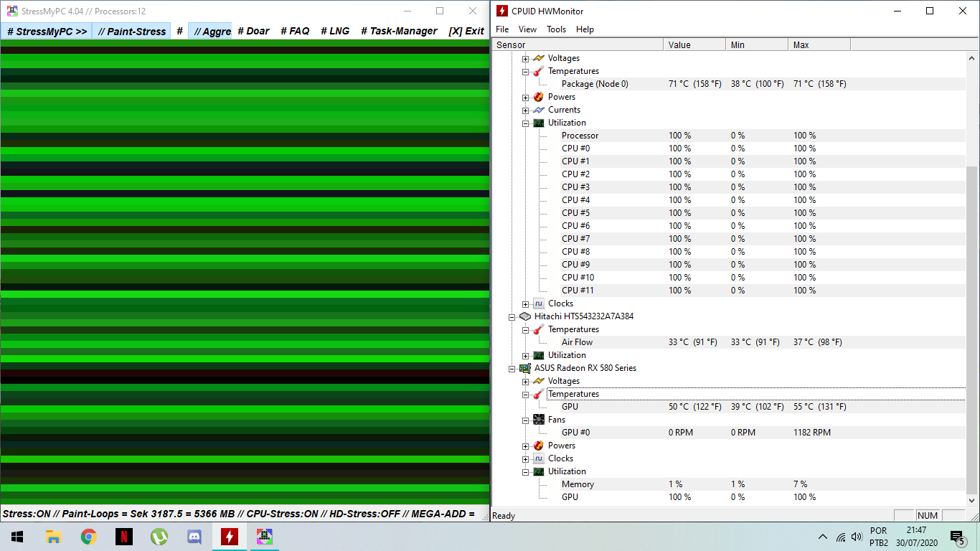This screenshot has height=551, width=980.
Task: Show hidden tray icons chevron
Action: tap(823, 537)
